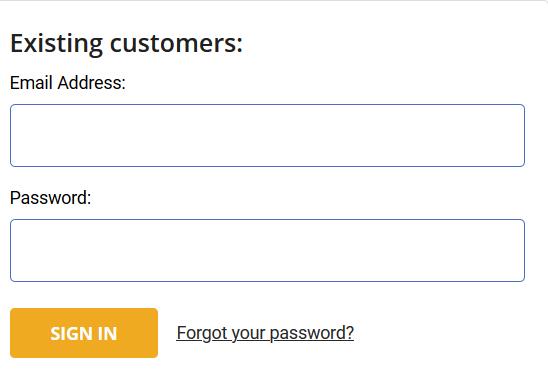This screenshot has height=373, width=548.
Task: Start password recovery via the Forgot link
Action: (265, 333)
